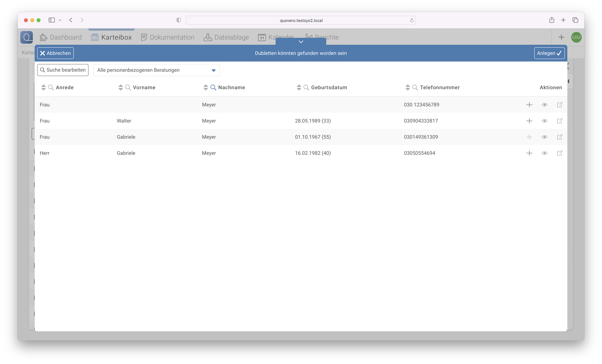Screen dimensions: 602x364
Task: Preview first Frau Meyer entry with eye icon
Action: tap(544, 105)
